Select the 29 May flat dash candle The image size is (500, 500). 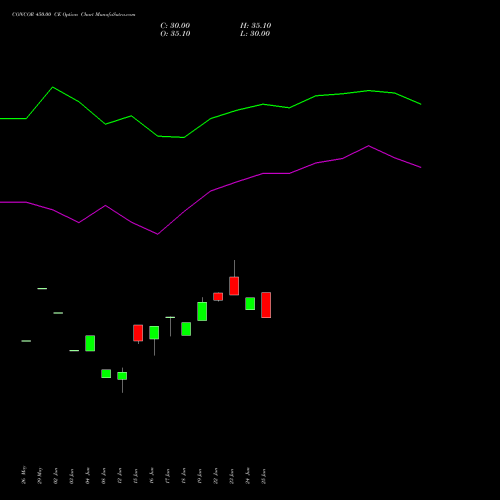pyautogui.click(x=42, y=289)
